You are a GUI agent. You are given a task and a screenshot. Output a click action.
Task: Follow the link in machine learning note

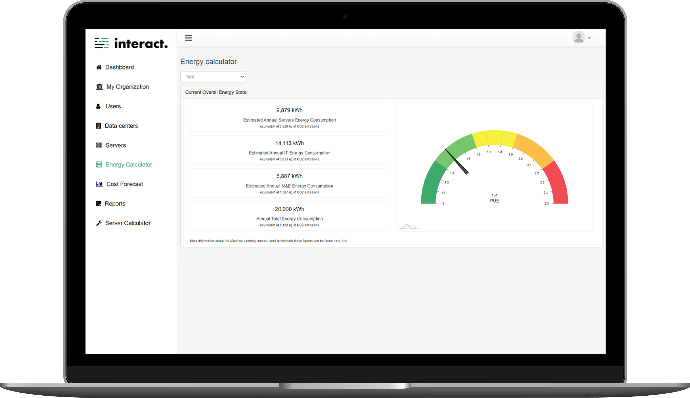(340, 241)
